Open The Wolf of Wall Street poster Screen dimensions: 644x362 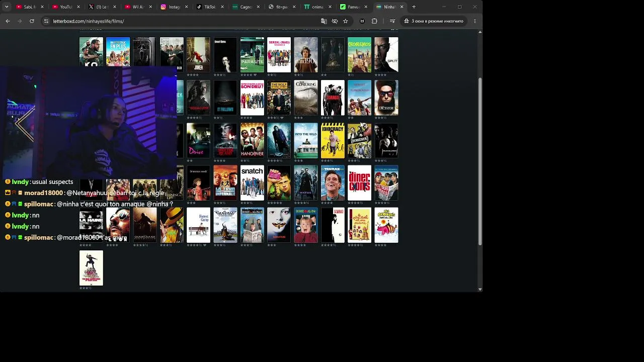coord(279,98)
